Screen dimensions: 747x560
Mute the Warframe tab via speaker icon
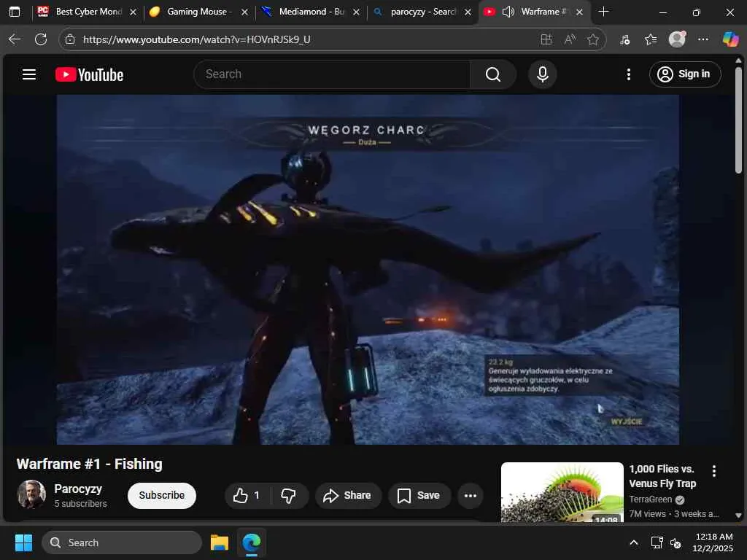click(x=508, y=12)
